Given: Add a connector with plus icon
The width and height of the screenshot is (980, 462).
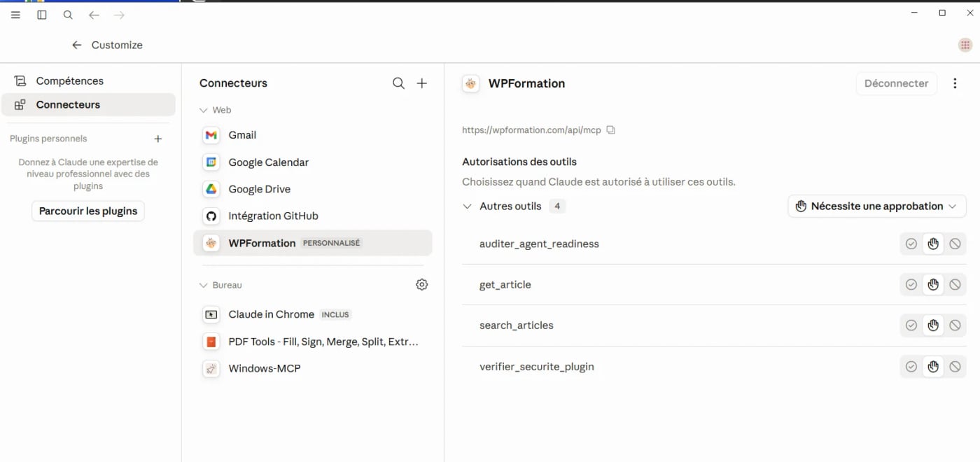Looking at the screenshot, I should point(422,83).
